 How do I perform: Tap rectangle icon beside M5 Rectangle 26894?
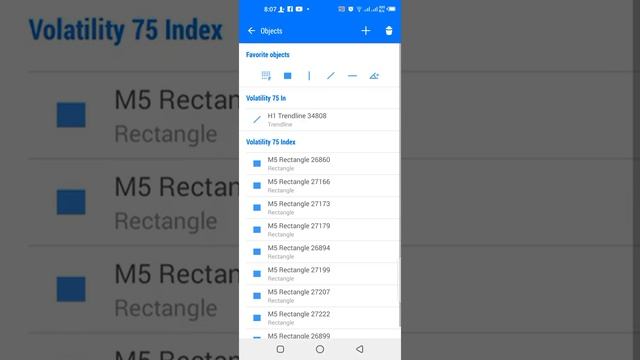pyautogui.click(x=257, y=252)
